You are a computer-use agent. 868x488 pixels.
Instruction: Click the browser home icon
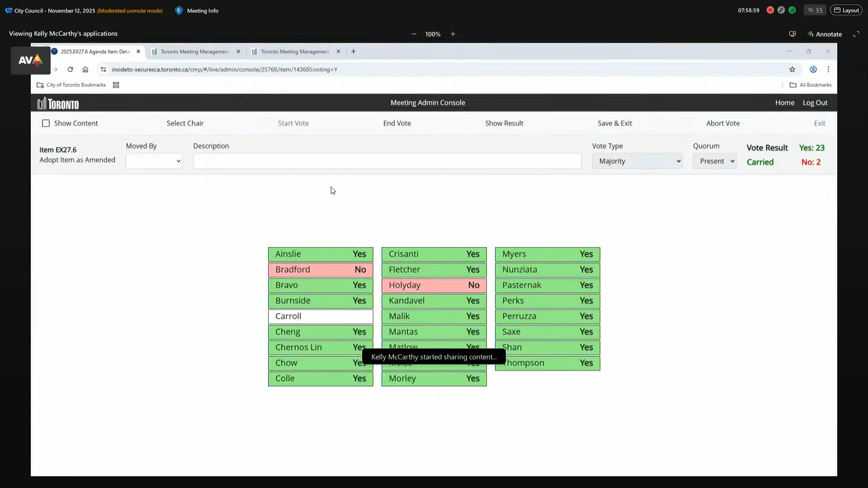tap(85, 70)
